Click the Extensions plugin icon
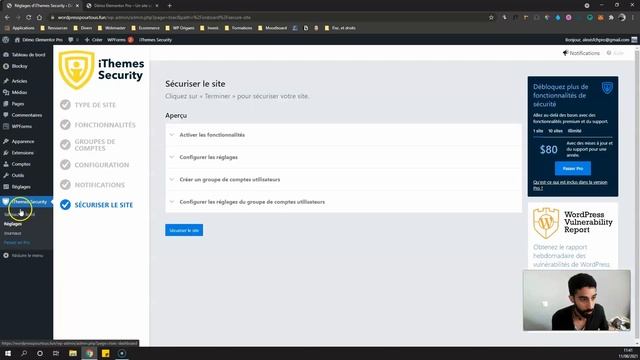The height and width of the screenshot is (360, 640). coord(6,153)
